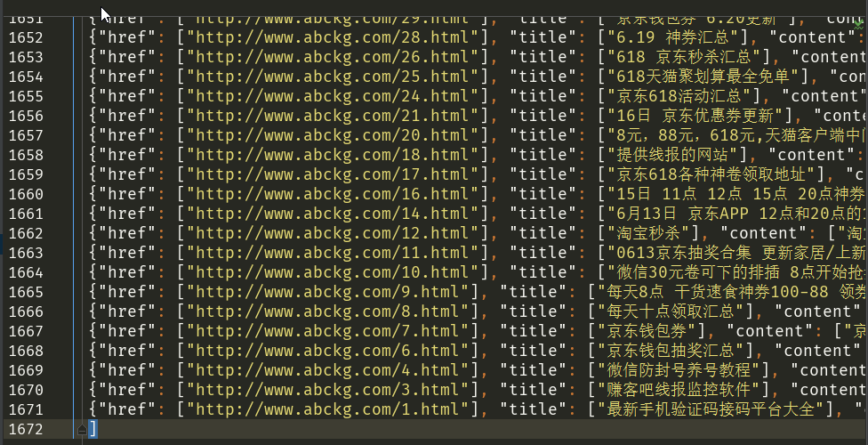Click the title text "最新手机验证码接码平台大全"
This screenshot has height=445, width=868.
711,409
